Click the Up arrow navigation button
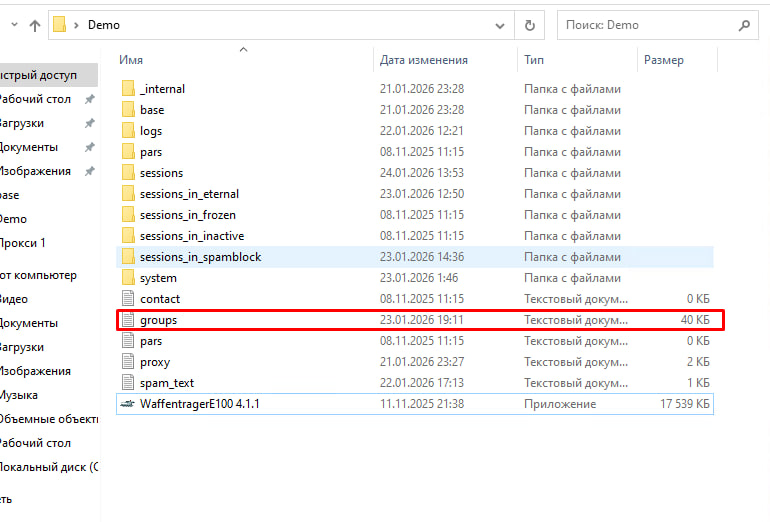The height and width of the screenshot is (522, 770). (x=35, y=26)
